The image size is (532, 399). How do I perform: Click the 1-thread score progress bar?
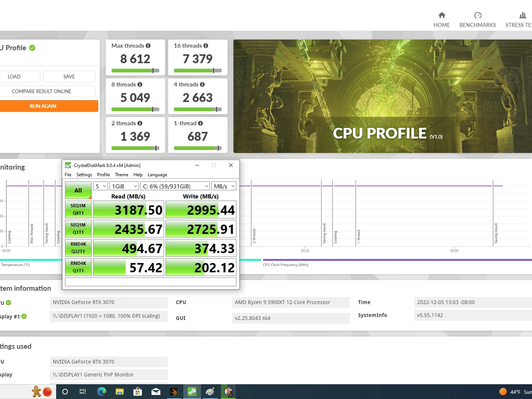[x=198, y=148]
